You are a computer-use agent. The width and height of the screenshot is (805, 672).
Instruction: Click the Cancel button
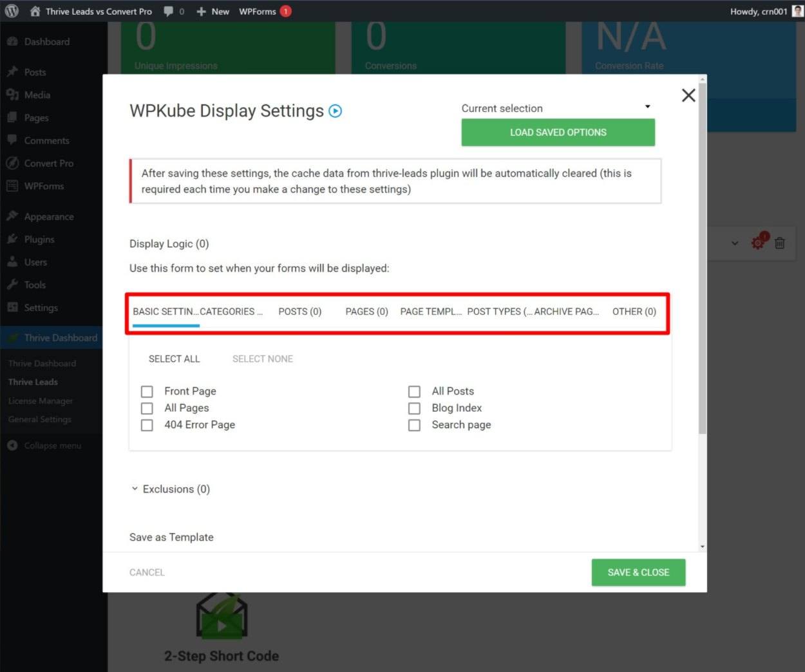[147, 572]
